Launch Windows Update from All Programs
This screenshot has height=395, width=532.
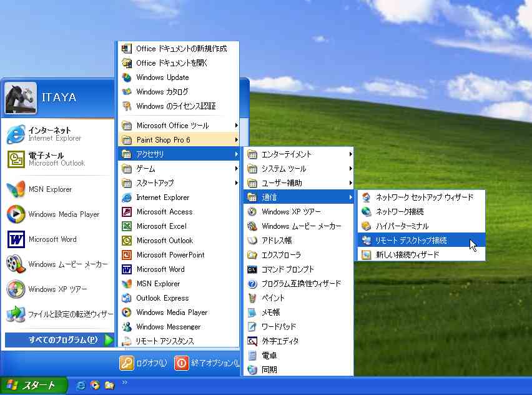[x=179, y=77]
